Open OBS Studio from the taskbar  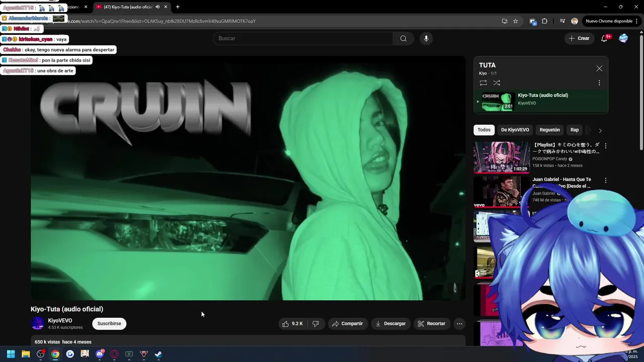pos(41,354)
